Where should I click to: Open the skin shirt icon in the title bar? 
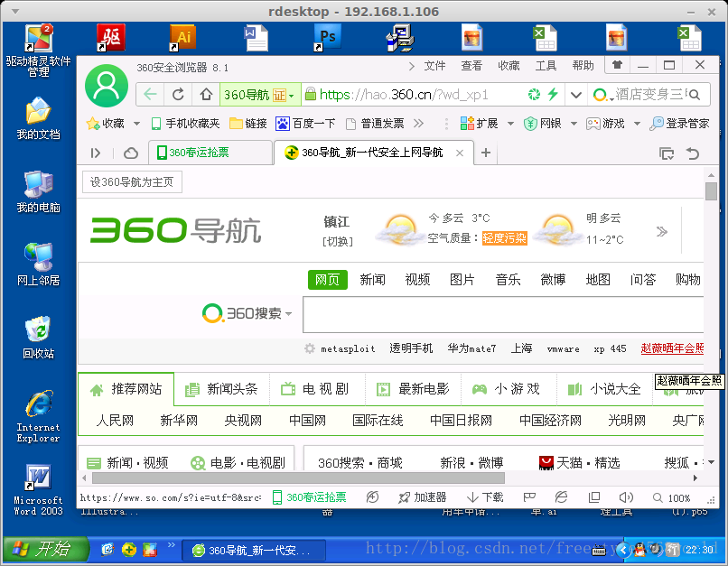click(617, 65)
